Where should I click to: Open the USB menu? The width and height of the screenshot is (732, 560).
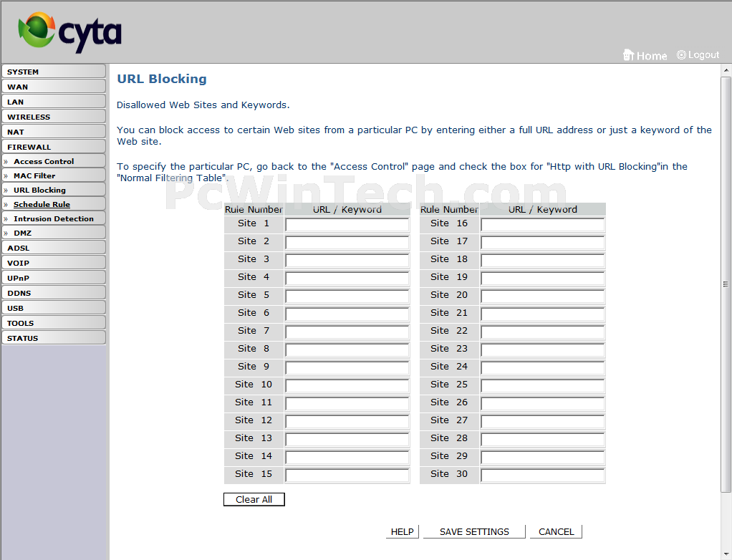54,308
